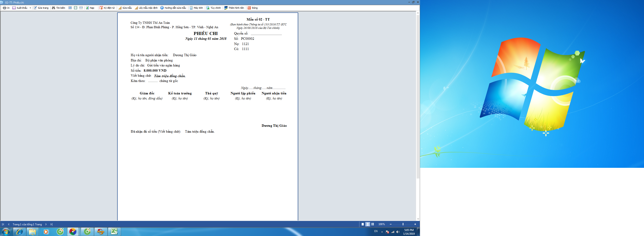Show hidden tray icons arrow
This screenshot has height=236, width=644.
[x=382, y=232]
